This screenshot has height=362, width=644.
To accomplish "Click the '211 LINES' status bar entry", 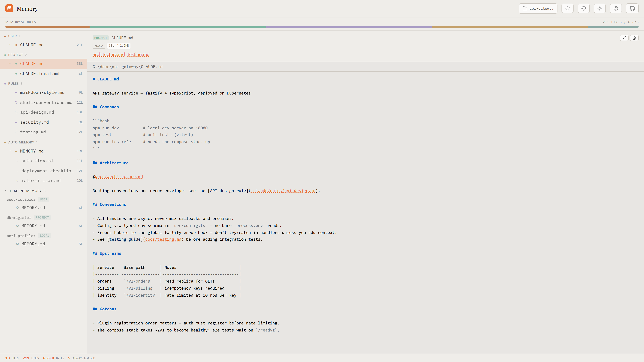I will (31, 358).
